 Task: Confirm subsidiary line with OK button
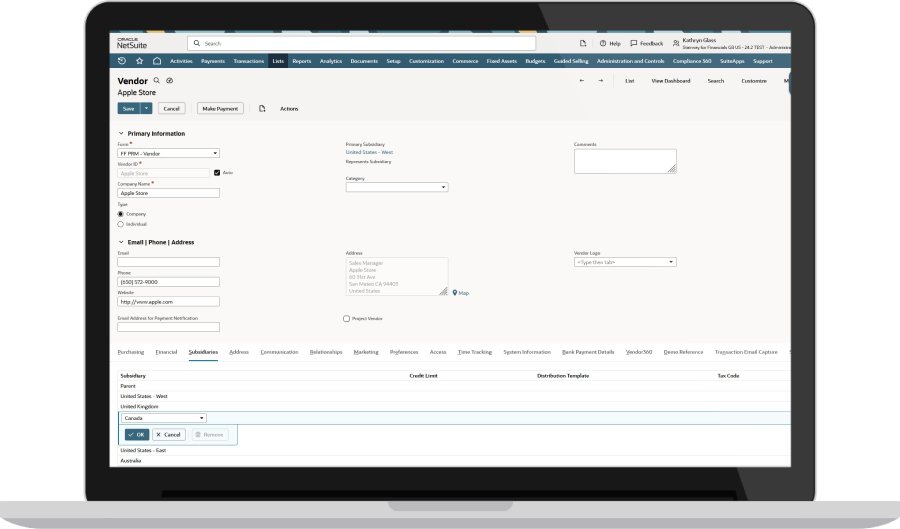click(x=137, y=435)
